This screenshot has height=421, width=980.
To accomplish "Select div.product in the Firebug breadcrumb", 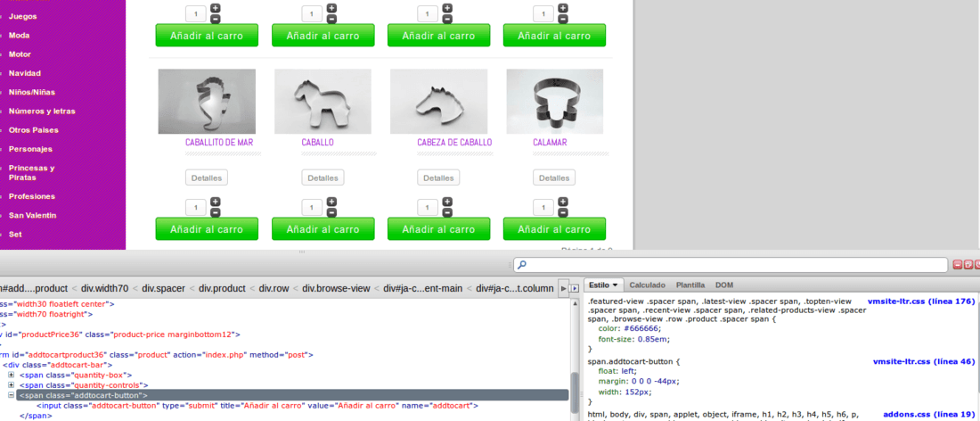I will click(x=220, y=288).
